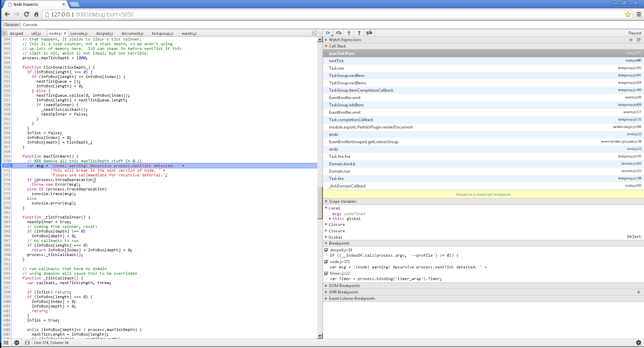Switch to the Sources panel
644x348 pixels.
point(12,25)
